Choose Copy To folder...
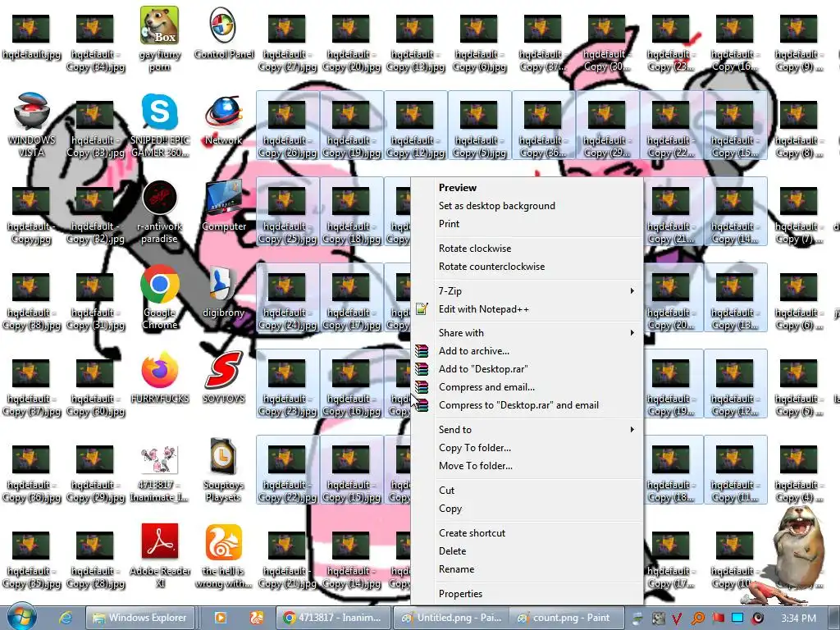 click(x=527, y=448)
